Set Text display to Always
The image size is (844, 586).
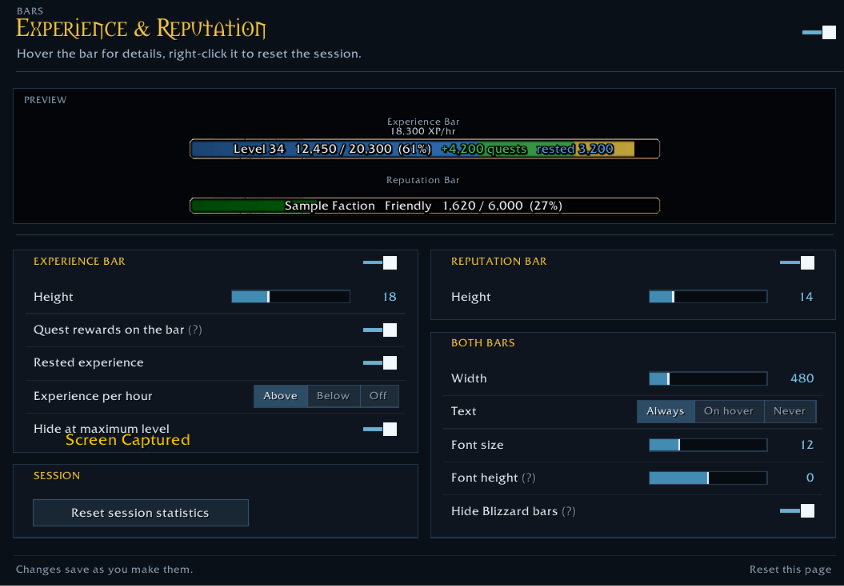[x=665, y=411]
